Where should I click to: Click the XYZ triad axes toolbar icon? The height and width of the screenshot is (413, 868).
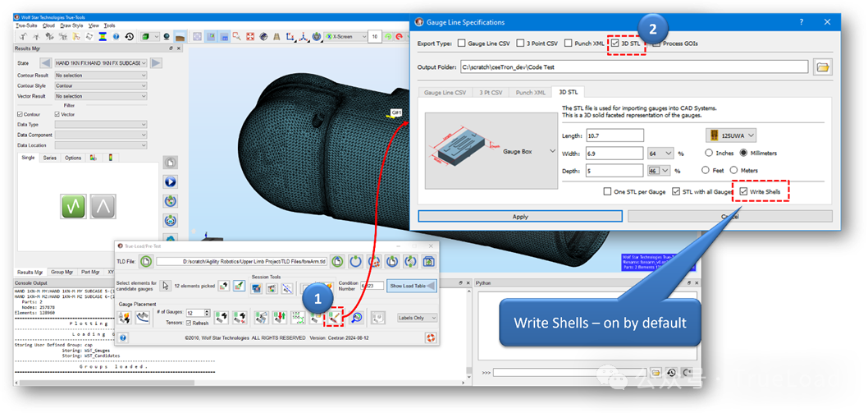[x=304, y=37]
